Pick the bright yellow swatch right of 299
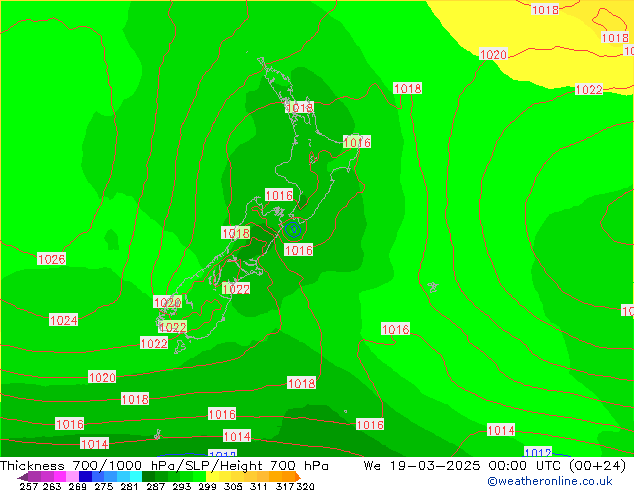Screen dimensions: 634x490 (212, 476)
